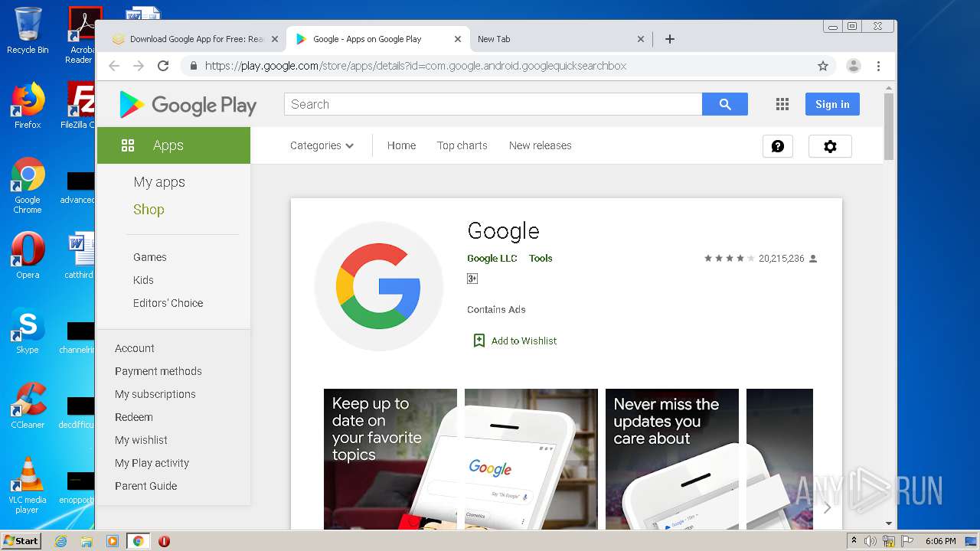Open My wishlist

click(x=141, y=440)
